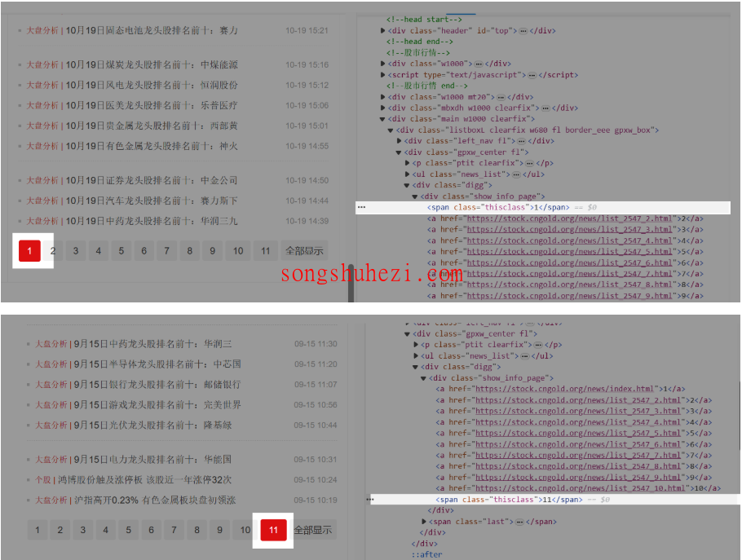This screenshot has width=742, height=560.
Task: Click ellipsis badge inside span class="last"
Action: pyautogui.click(x=519, y=523)
